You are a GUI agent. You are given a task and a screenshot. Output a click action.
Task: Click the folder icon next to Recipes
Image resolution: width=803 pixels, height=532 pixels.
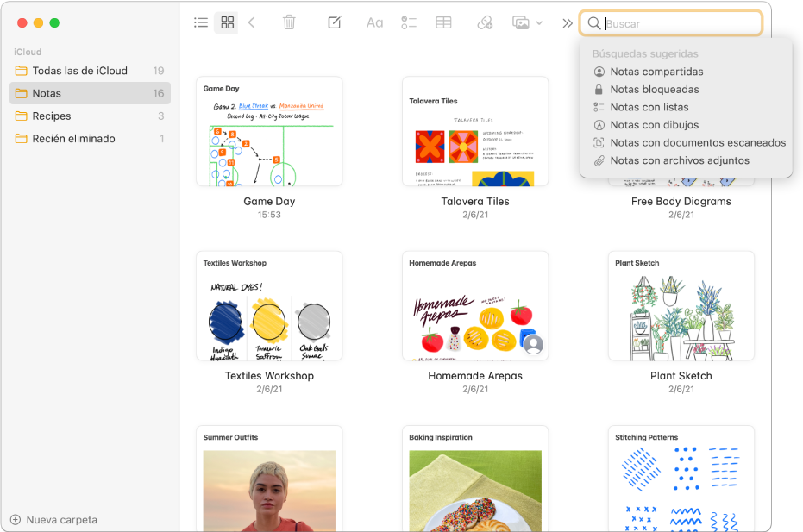(21, 116)
